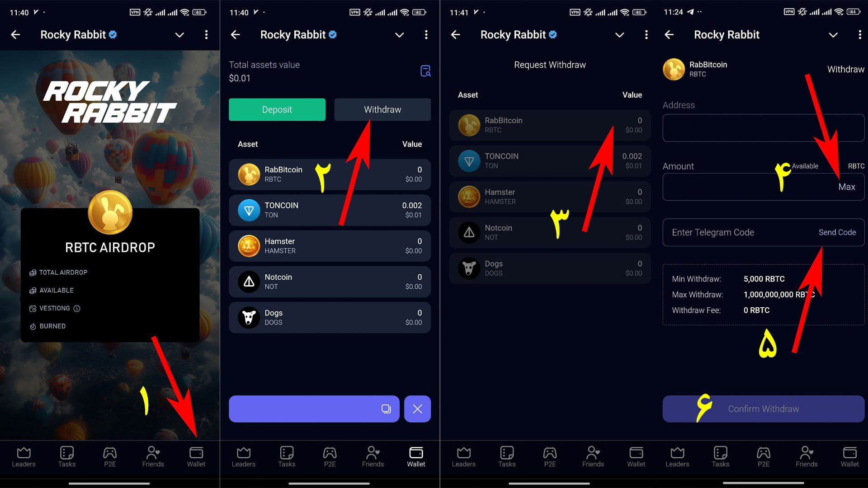Tap the back arrow navigation button

coord(17,34)
